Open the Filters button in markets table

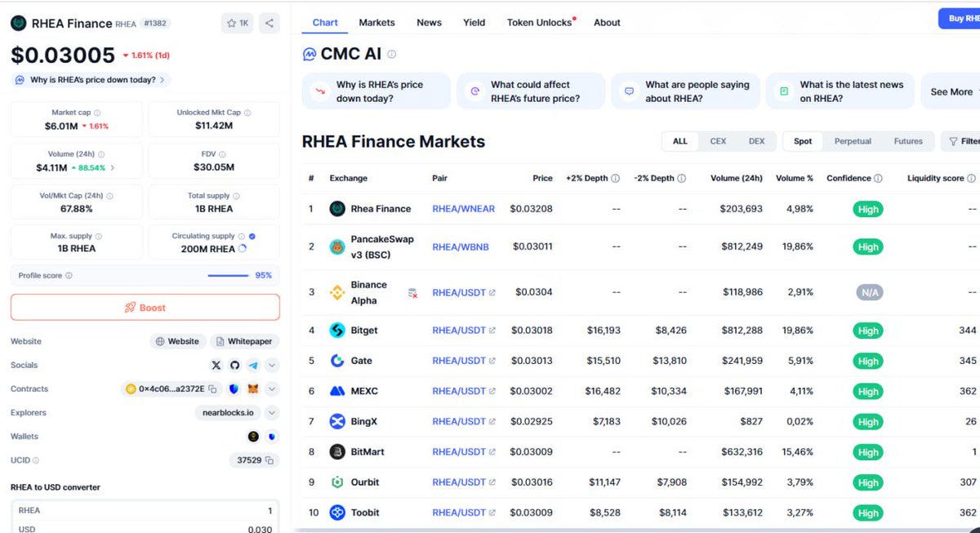click(x=961, y=141)
